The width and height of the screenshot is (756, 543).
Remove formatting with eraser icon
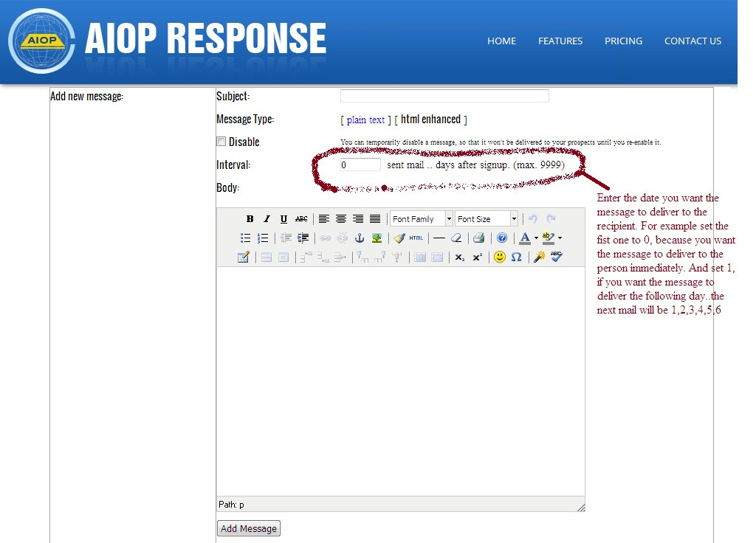click(x=456, y=238)
